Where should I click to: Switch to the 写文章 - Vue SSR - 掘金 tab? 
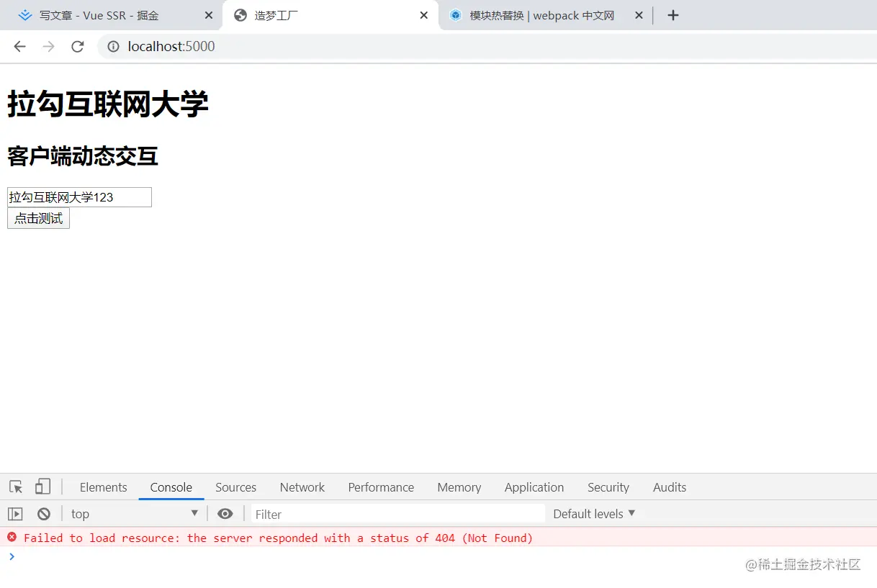112,15
